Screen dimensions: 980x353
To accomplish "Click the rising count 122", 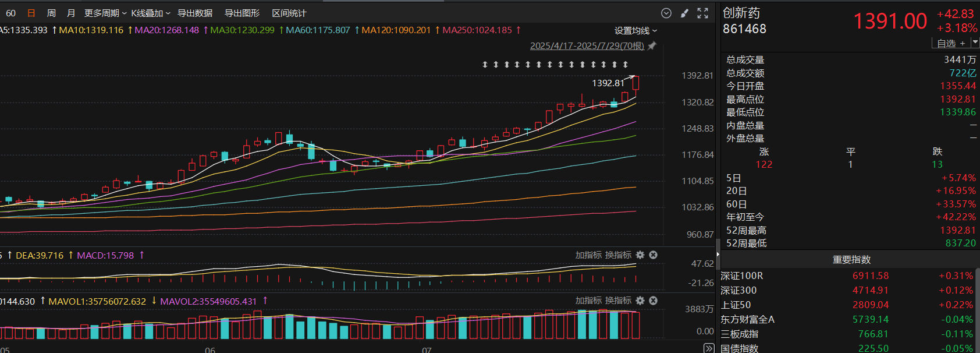I will click(764, 164).
